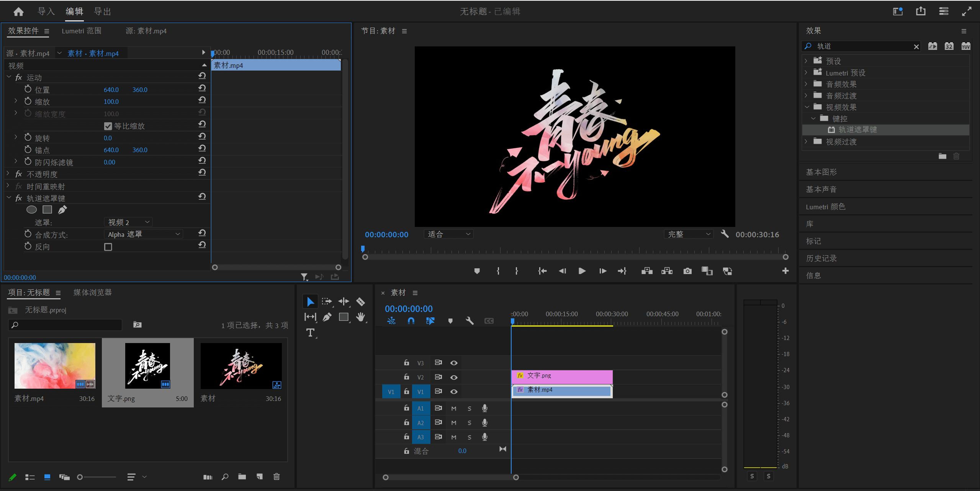Clear the effects search field

[916, 46]
